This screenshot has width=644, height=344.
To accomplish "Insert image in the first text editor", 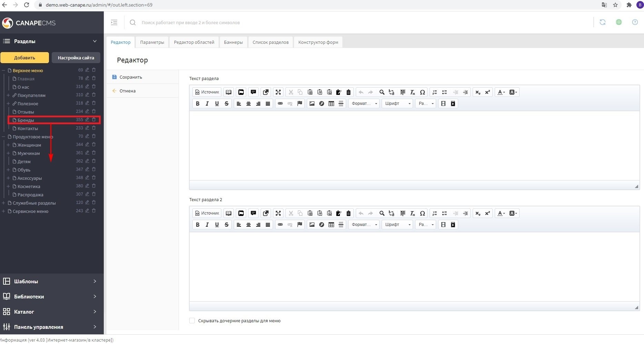I will [x=312, y=104].
